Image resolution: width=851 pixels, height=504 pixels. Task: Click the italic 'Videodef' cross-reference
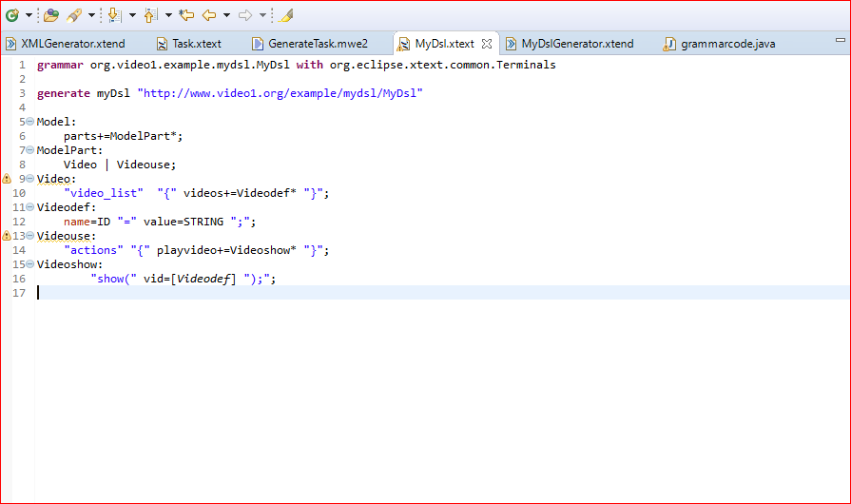pyautogui.click(x=203, y=279)
